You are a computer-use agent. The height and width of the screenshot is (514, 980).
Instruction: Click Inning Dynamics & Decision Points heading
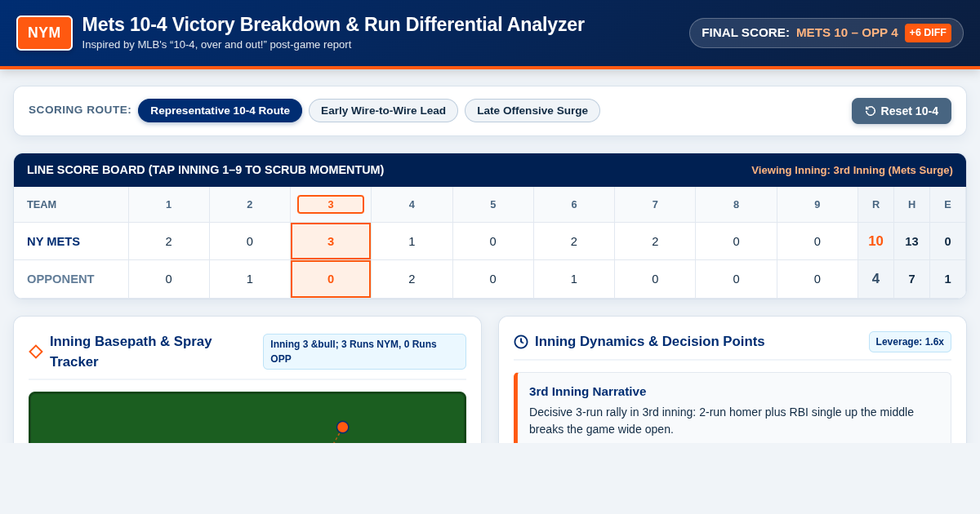pyautogui.click(x=650, y=342)
